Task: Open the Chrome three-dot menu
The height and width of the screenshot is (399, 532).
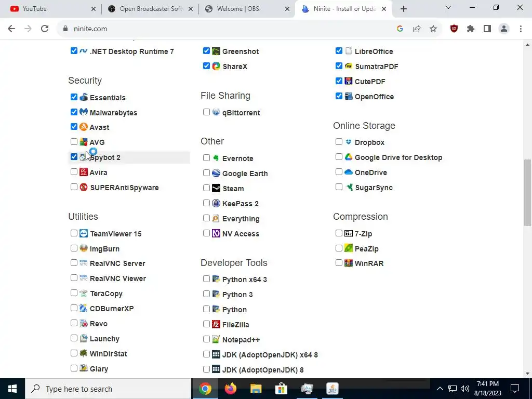Action: click(x=521, y=29)
